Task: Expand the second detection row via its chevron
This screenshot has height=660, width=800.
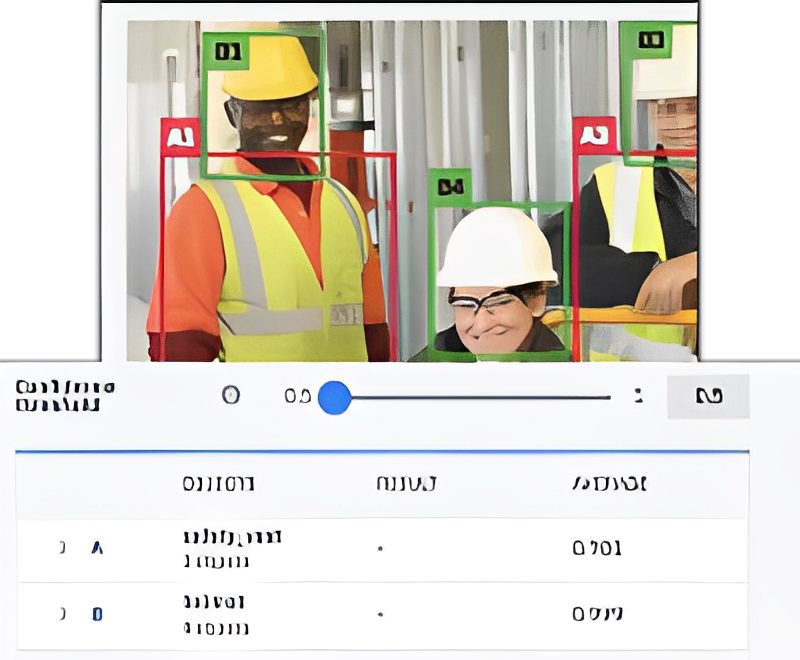Action: 96,615
